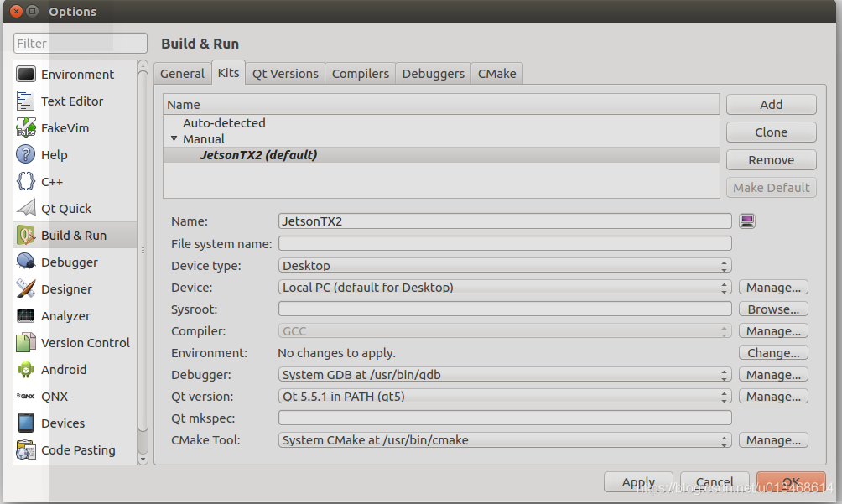Switch to the Compilers tab
Viewport: 842px width, 504px height.
361,74
